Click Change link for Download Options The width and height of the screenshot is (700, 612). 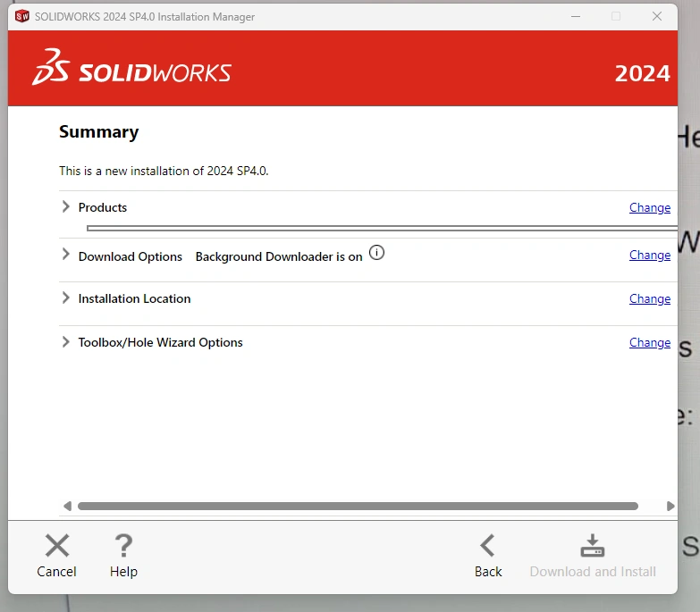coord(650,256)
